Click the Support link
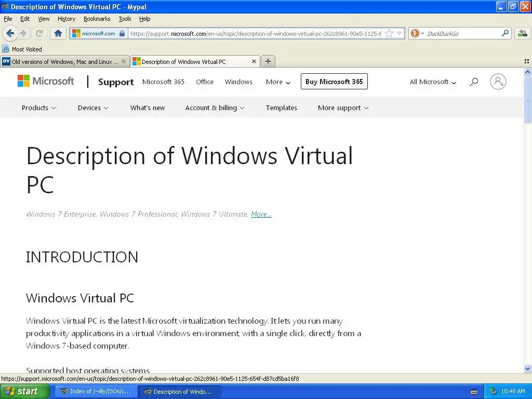The image size is (532, 399). click(x=116, y=82)
